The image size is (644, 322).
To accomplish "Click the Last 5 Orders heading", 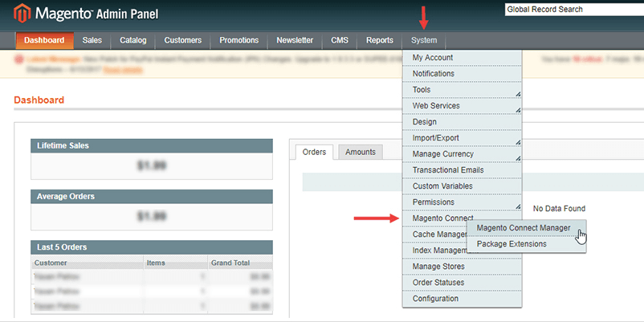I will click(62, 247).
